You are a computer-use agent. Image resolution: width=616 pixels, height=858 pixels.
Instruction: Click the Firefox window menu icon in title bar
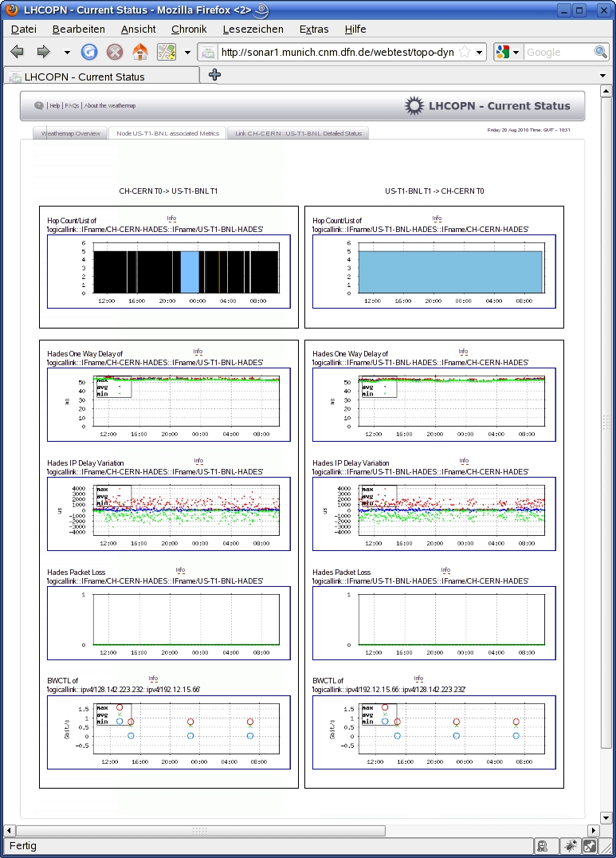point(11,10)
